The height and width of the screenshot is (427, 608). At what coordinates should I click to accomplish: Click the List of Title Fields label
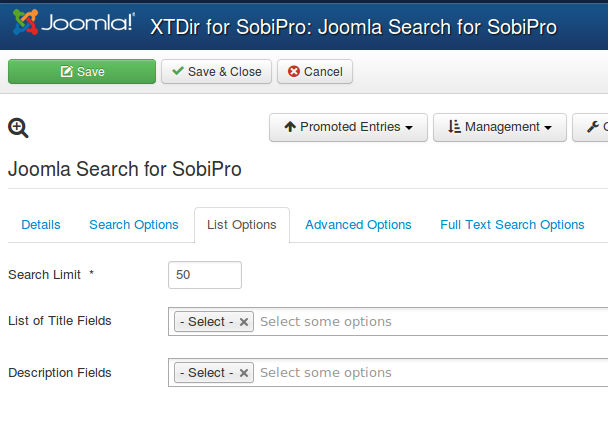click(60, 321)
